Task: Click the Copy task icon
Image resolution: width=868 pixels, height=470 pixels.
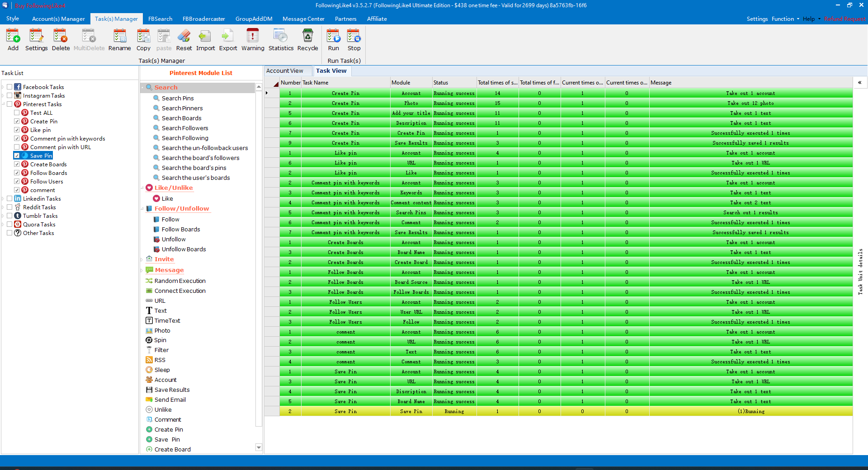Action: [143, 40]
